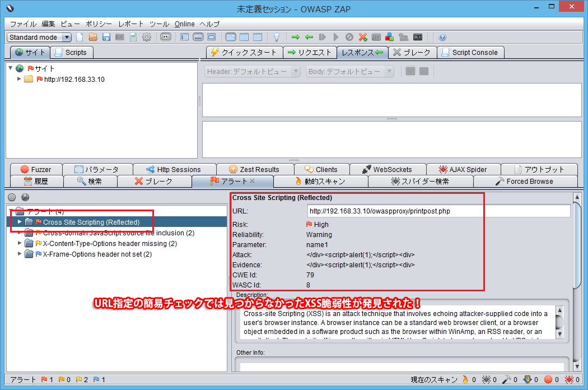Switch to the Scripts tab
The image size is (588, 390).
(71, 53)
